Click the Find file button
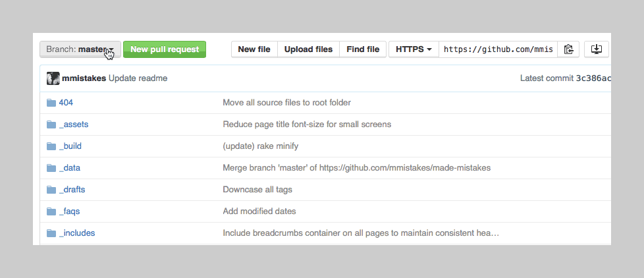Screen dimensions: 644x278 pyautogui.click(x=363, y=49)
